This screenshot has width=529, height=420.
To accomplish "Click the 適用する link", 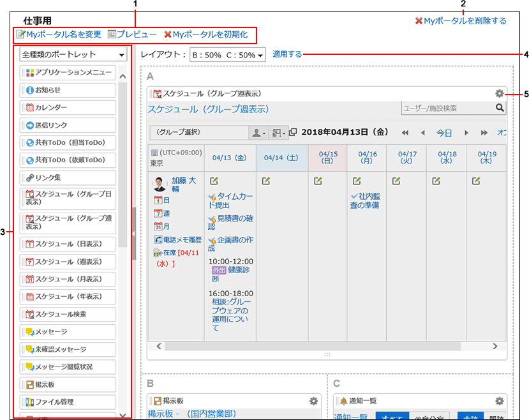I will click(287, 54).
